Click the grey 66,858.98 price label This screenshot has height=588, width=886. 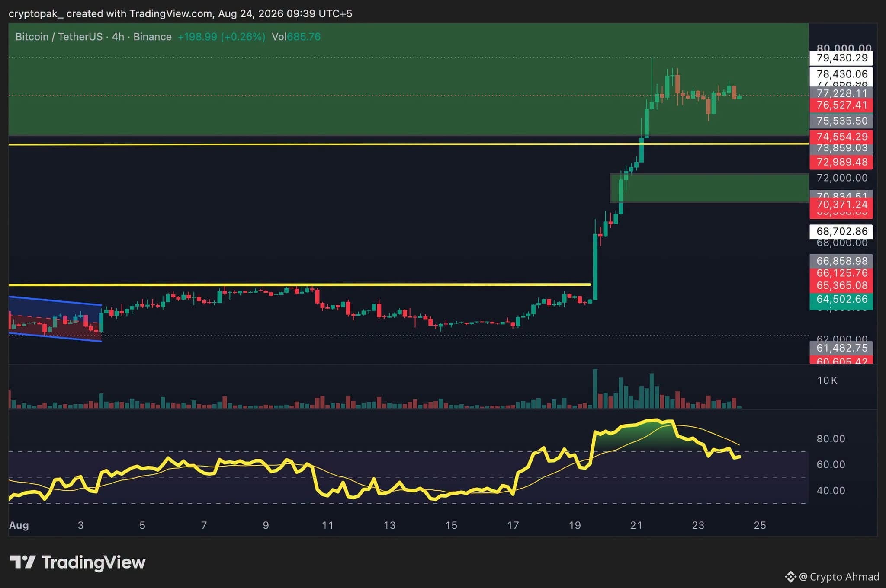pyautogui.click(x=841, y=261)
